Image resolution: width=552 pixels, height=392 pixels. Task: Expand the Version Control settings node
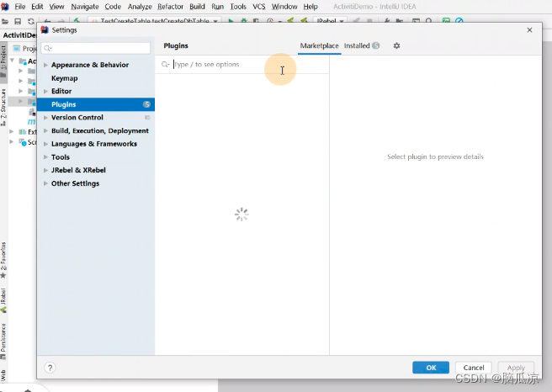[45, 118]
